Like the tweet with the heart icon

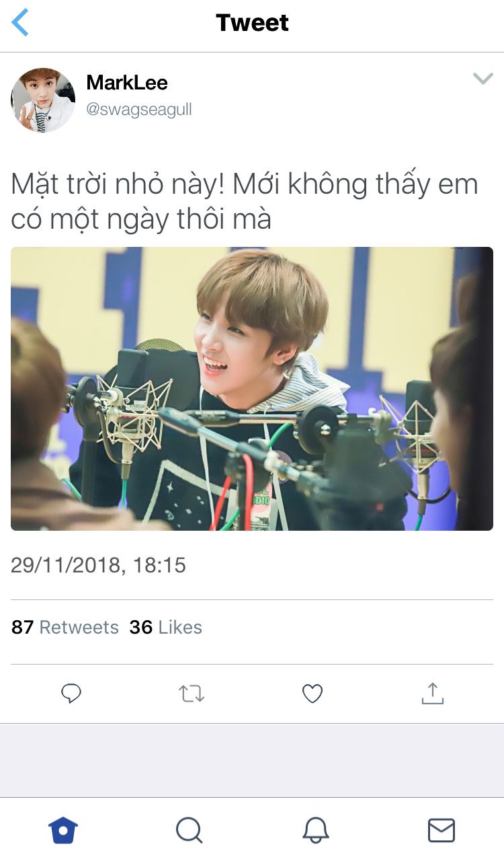point(312,694)
